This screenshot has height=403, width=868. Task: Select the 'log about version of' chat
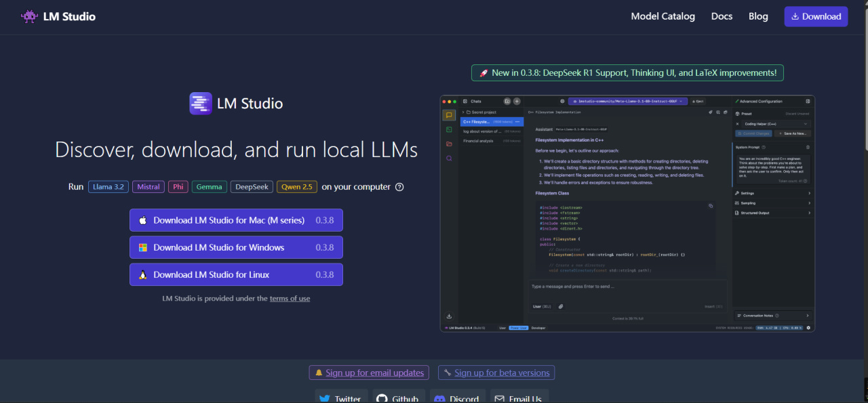[x=492, y=131]
